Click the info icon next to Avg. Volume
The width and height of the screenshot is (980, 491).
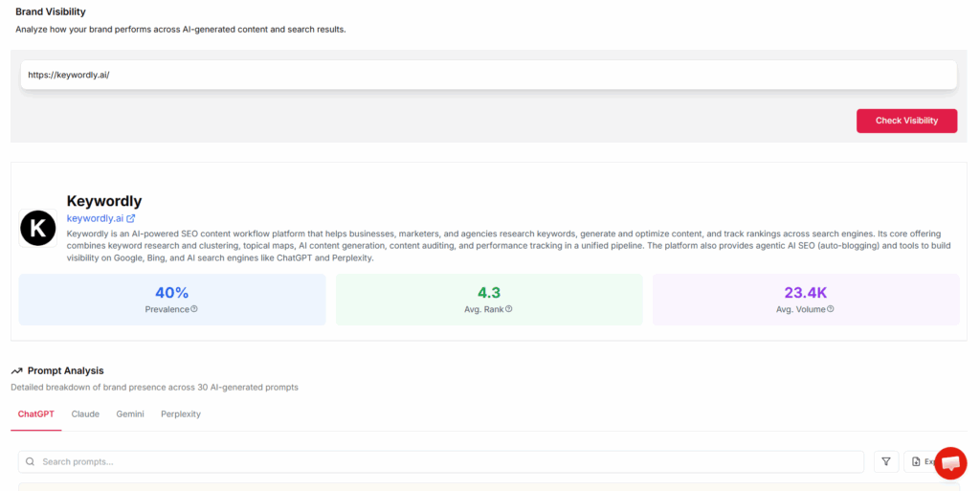[830, 309]
